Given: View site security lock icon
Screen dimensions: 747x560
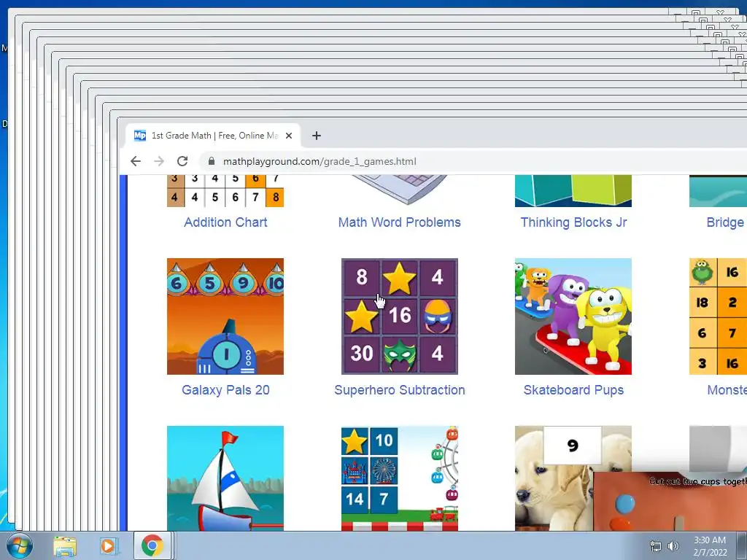Looking at the screenshot, I should click(x=212, y=161).
